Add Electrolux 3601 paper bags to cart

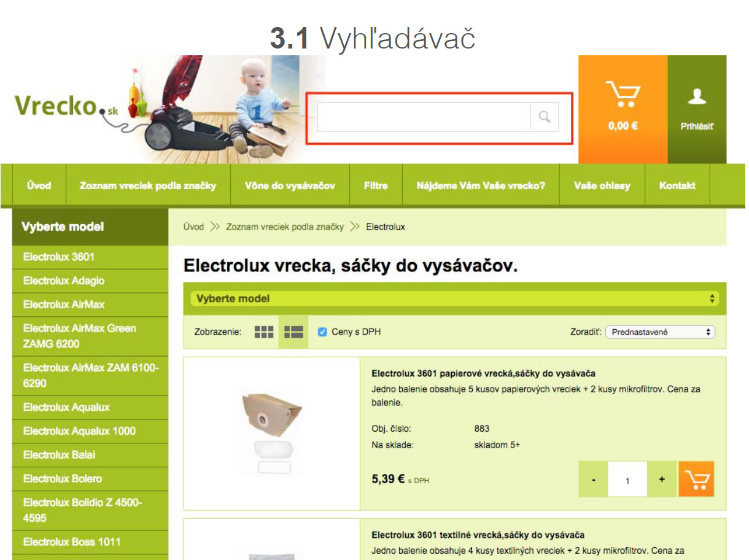(x=696, y=479)
